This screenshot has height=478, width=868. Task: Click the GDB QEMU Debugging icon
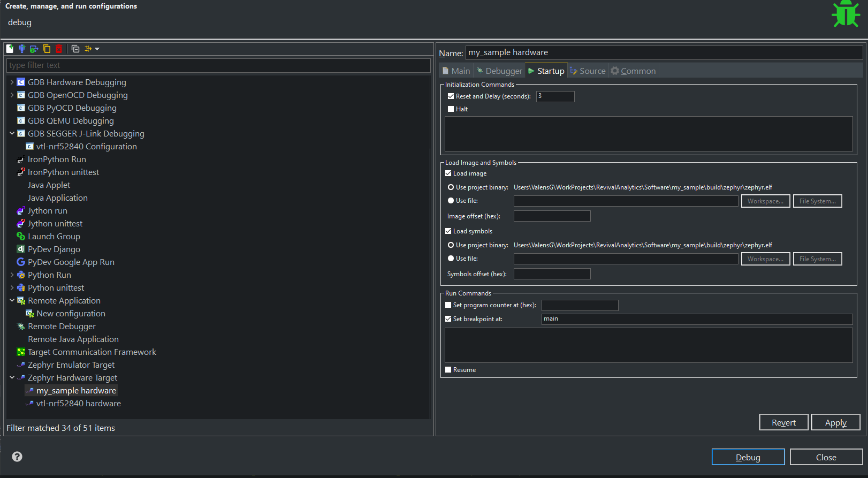(21, 121)
